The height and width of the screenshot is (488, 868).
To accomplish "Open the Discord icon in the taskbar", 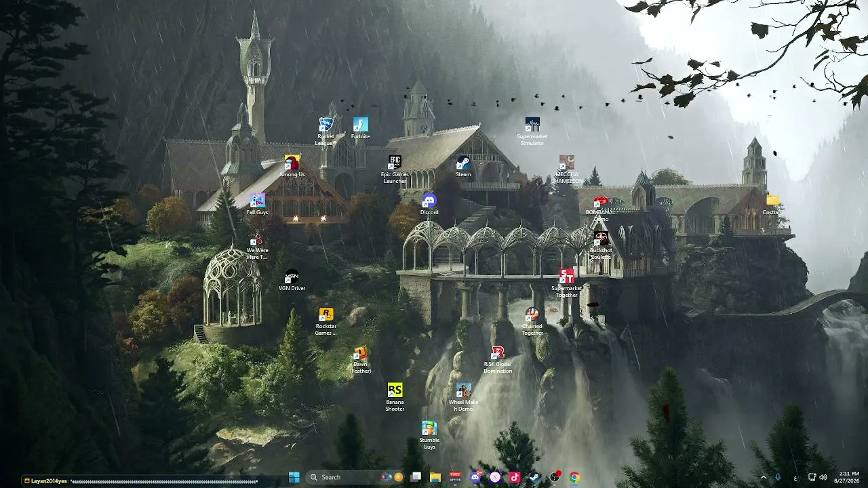I will (475, 477).
